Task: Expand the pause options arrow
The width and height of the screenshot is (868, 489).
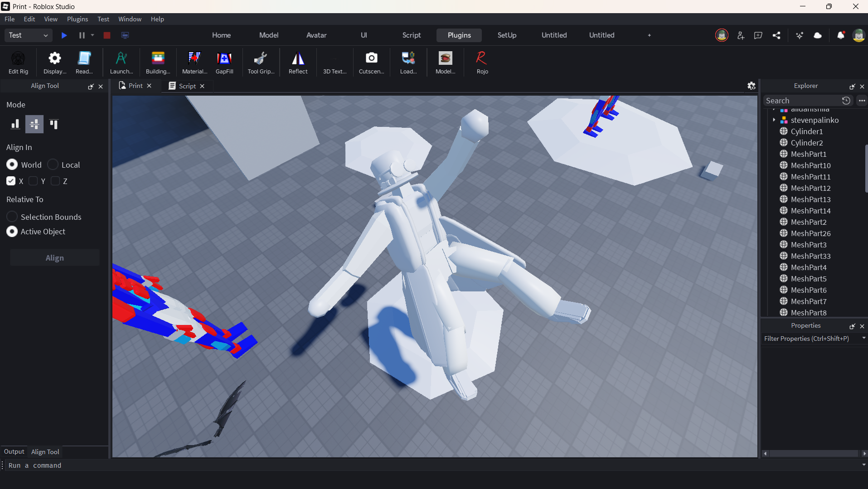Action: [92, 35]
